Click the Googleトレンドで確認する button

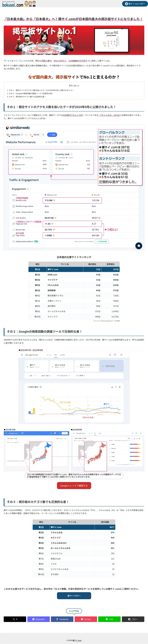coord(74,485)
